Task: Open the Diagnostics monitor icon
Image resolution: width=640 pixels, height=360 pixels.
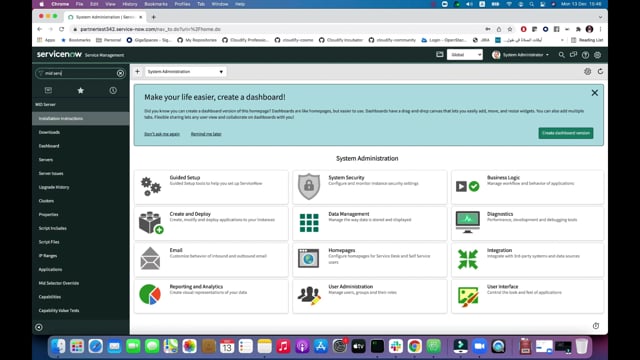Action: [468, 222]
